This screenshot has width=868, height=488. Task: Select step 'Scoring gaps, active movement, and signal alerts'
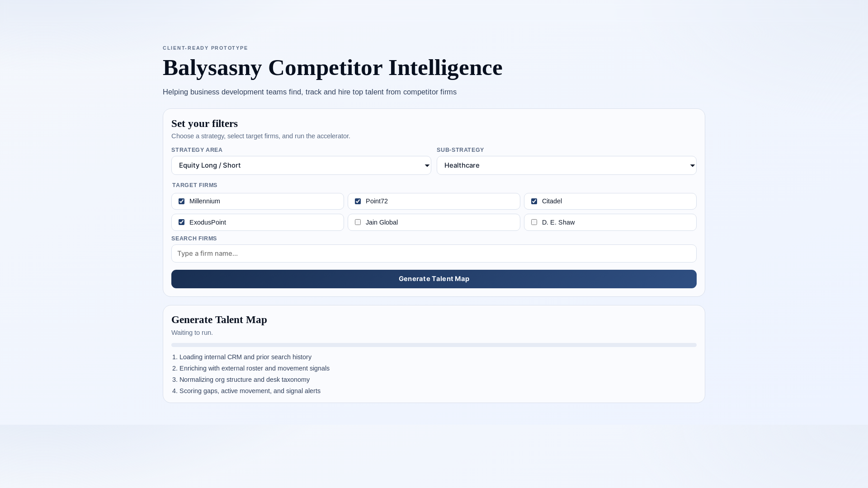pos(250,391)
